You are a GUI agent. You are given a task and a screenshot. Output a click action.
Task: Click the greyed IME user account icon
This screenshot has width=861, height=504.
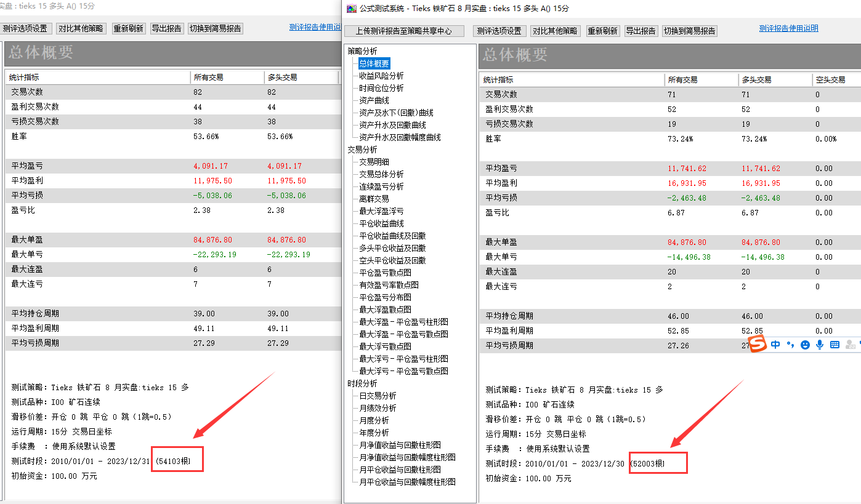coord(851,345)
